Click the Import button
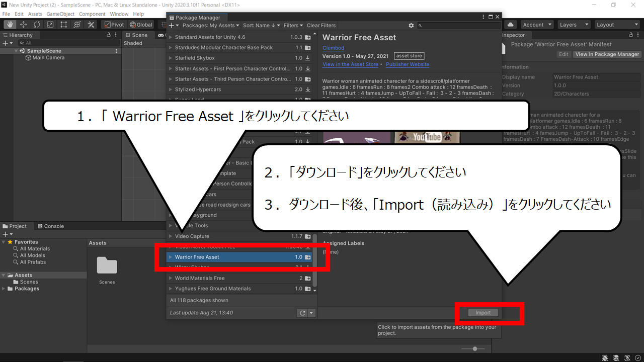 pos(483,313)
